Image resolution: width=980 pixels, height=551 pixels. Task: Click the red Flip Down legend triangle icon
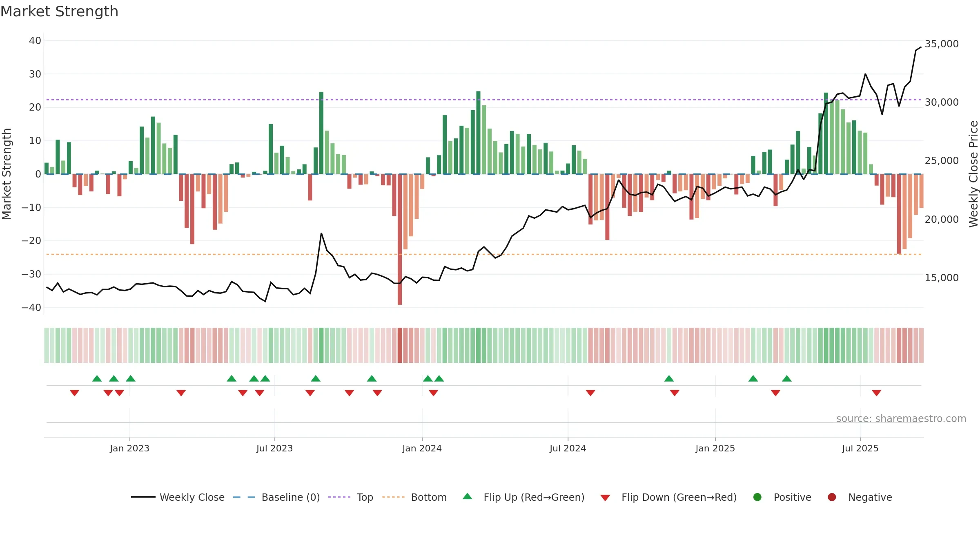coord(605,498)
